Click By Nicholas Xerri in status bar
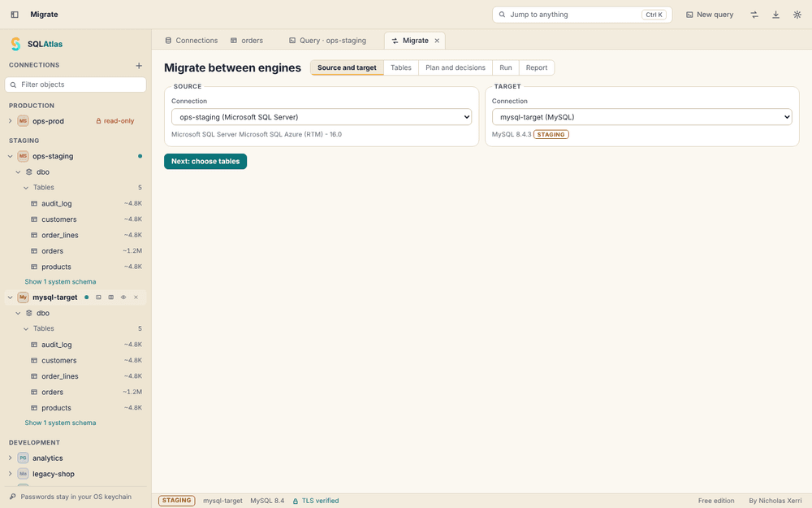Image resolution: width=812 pixels, height=508 pixels. pyautogui.click(x=775, y=501)
